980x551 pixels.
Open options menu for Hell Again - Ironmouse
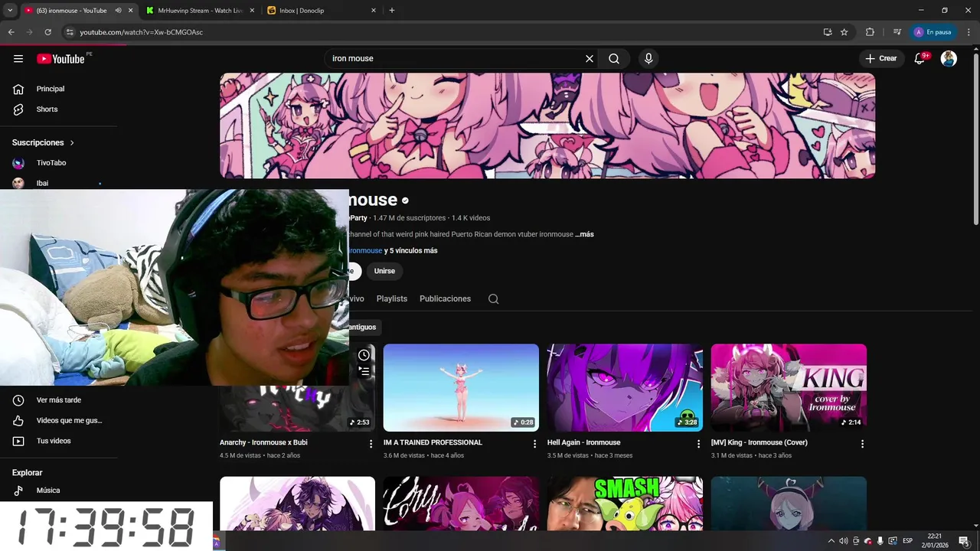698,444
